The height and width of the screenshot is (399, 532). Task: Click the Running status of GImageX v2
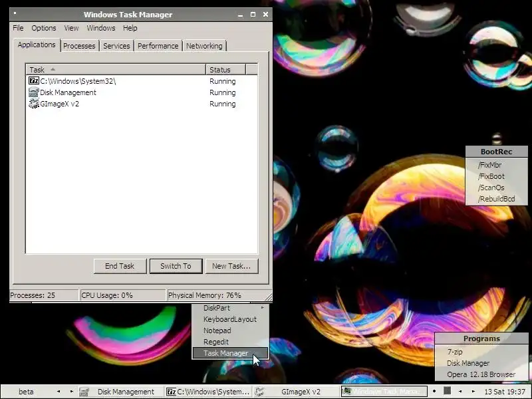tap(223, 104)
